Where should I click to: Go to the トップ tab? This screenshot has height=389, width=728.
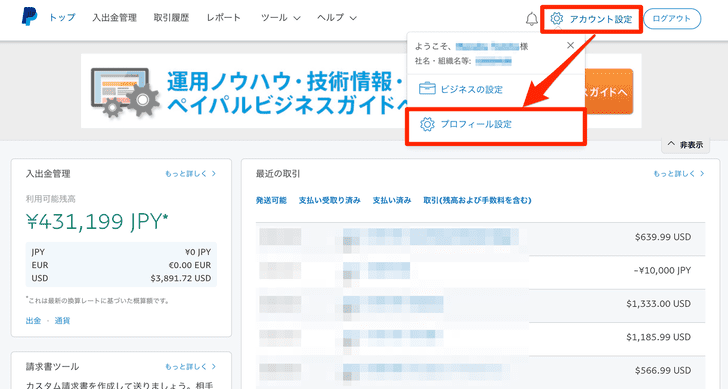(x=62, y=18)
